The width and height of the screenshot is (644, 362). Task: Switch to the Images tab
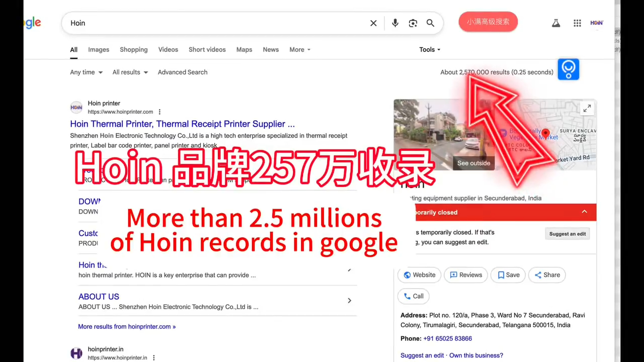coord(99,50)
